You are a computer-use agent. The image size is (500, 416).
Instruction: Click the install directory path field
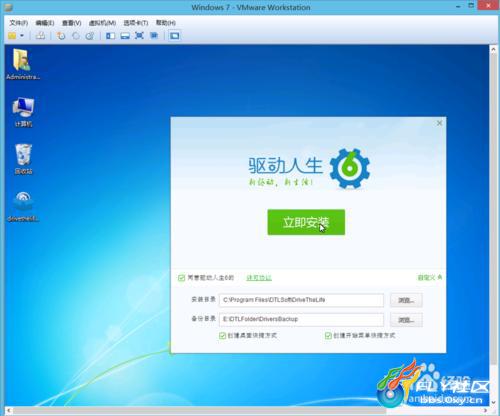tap(301, 300)
